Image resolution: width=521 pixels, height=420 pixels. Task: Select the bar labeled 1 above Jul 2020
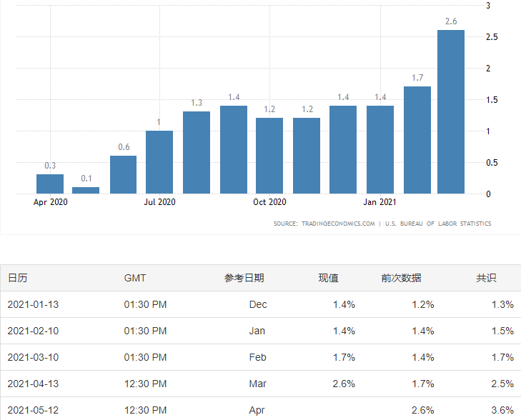(159, 162)
